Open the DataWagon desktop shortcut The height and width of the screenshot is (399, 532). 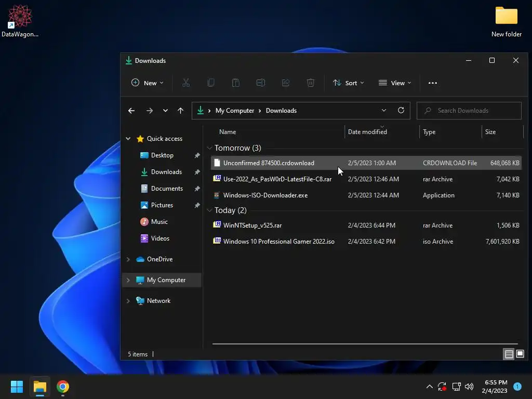pos(20,21)
